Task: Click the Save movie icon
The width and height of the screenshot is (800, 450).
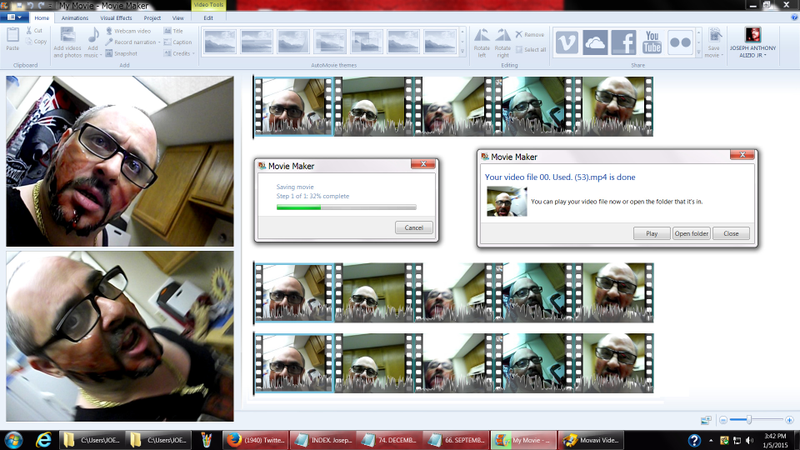Action: coord(715,35)
